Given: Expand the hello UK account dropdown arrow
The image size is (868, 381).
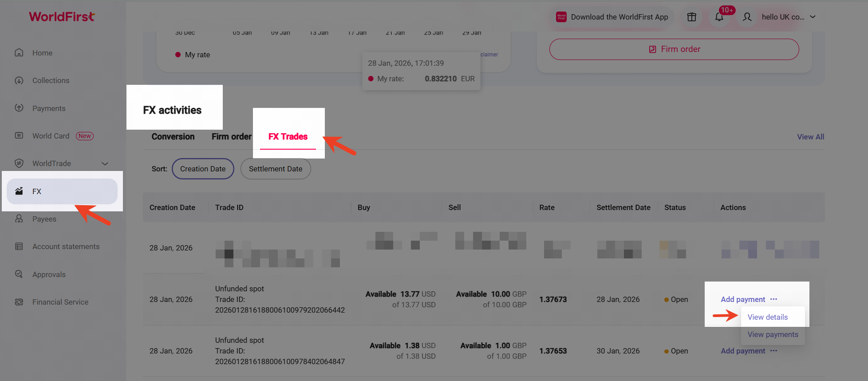Looking at the screenshot, I should [813, 17].
